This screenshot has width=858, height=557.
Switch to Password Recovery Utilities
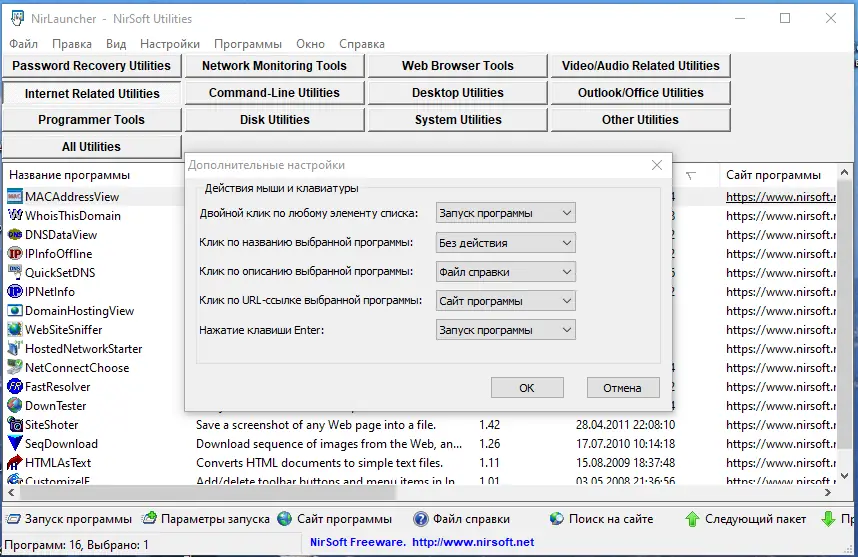[x=91, y=66]
